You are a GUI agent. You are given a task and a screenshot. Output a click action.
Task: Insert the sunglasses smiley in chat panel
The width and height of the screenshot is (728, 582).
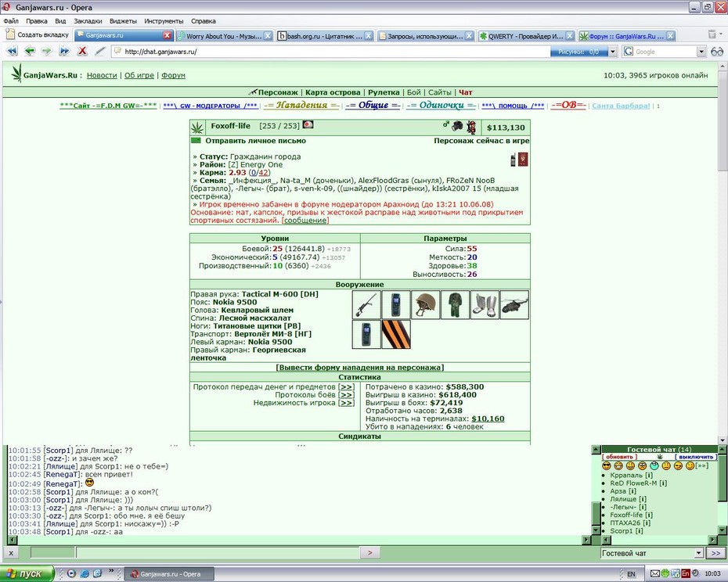pyautogui.click(x=607, y=465)
